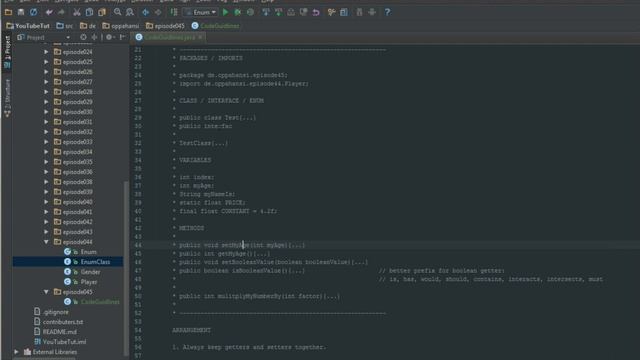Image resolution: width=640 pixels, height=360 pixels.
Task: Click the episode045 breadcrumb folder
Action: (165, 26)
